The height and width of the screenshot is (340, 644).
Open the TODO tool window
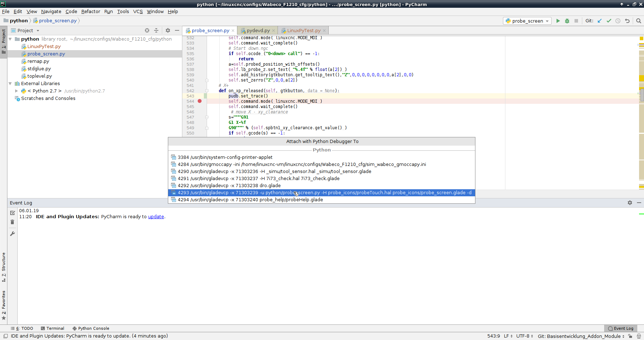tap(22, 328)
